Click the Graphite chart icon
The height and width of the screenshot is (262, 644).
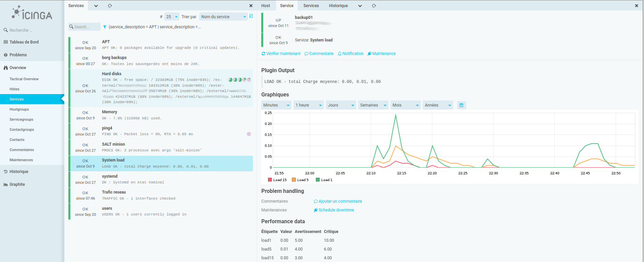tap(6, 184)
